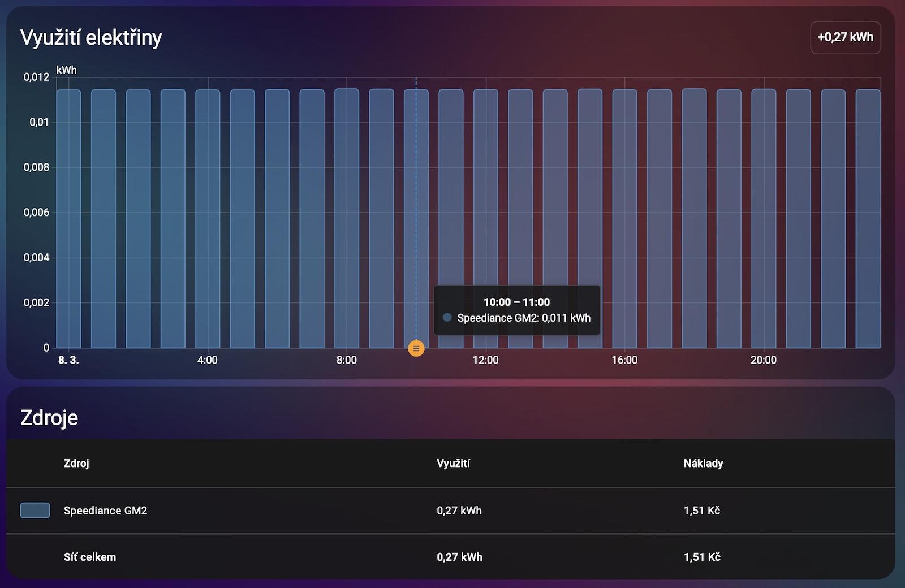
Task: Click the Využití column header
Action: point(453,463)
